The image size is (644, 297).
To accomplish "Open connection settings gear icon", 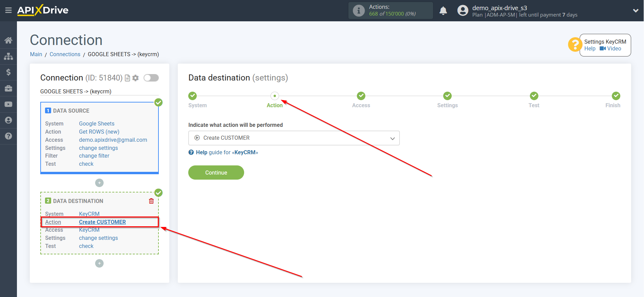I will coord(135,78).
